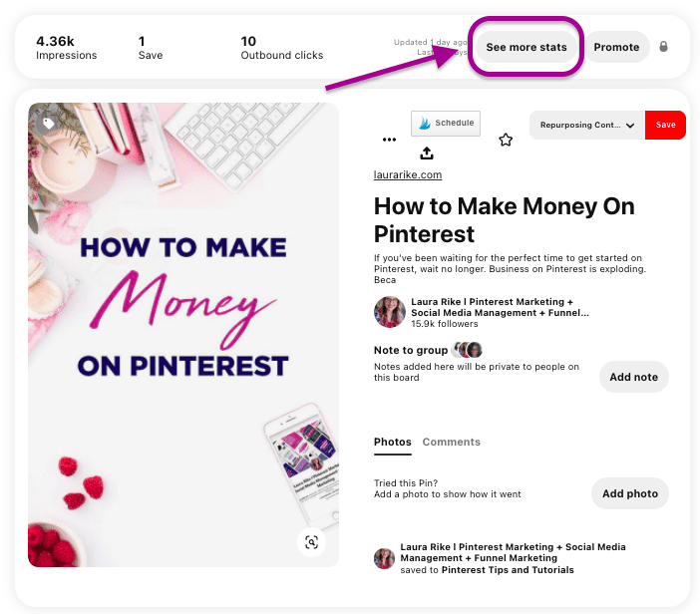Screen dimensions: 700x614
Task: Click the Note to group heading
Action: coord(410,350)
